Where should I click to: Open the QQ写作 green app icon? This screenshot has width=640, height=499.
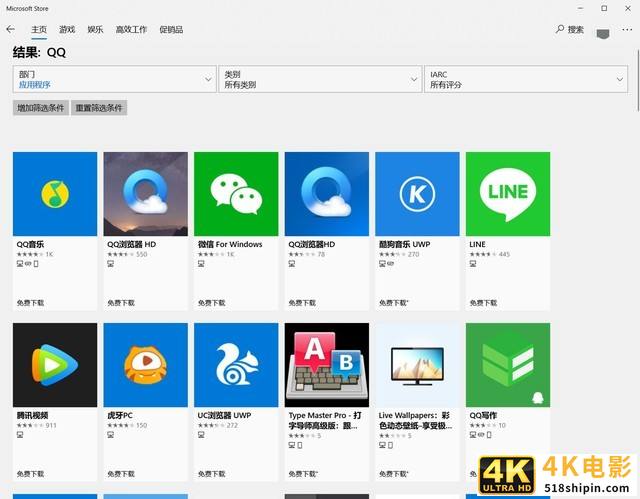(508, 365)
